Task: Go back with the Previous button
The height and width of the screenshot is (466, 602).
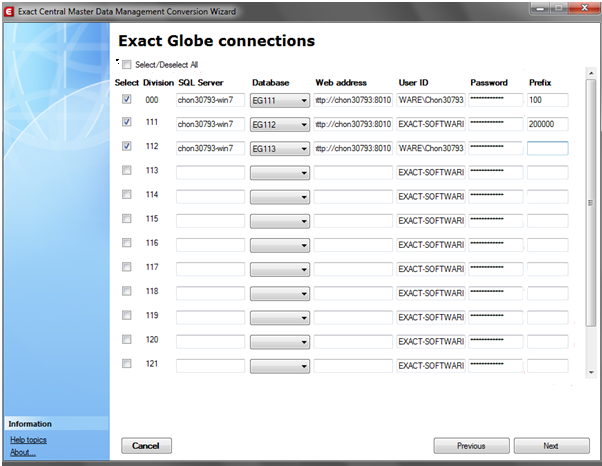Action: pos(471,446)
